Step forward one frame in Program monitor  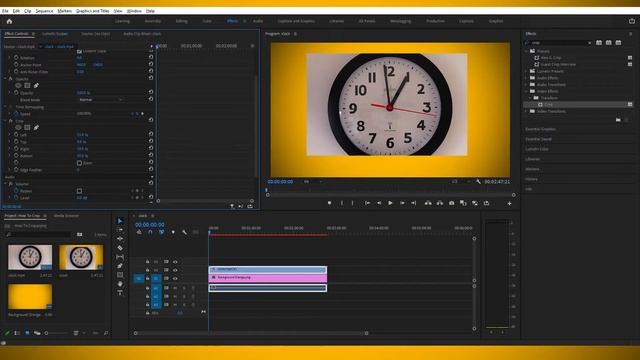click(x=402, y=203)
